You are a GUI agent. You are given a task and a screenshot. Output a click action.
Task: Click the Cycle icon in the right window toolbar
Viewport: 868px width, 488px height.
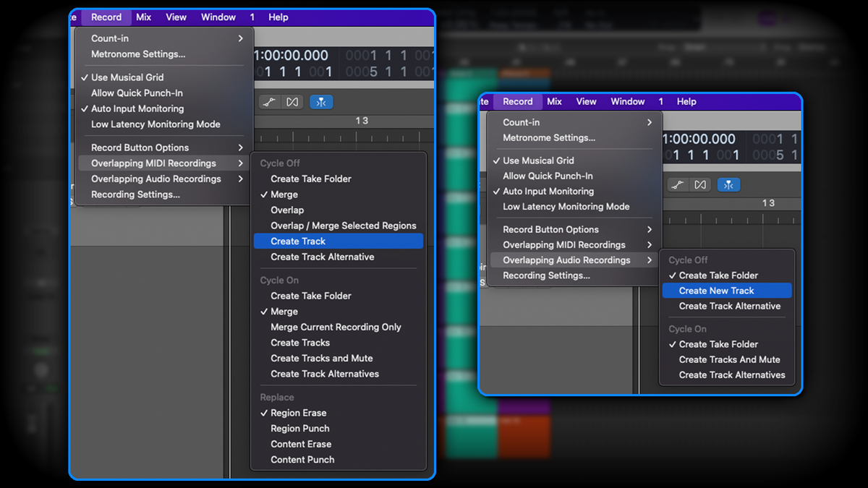click(700, 184)
